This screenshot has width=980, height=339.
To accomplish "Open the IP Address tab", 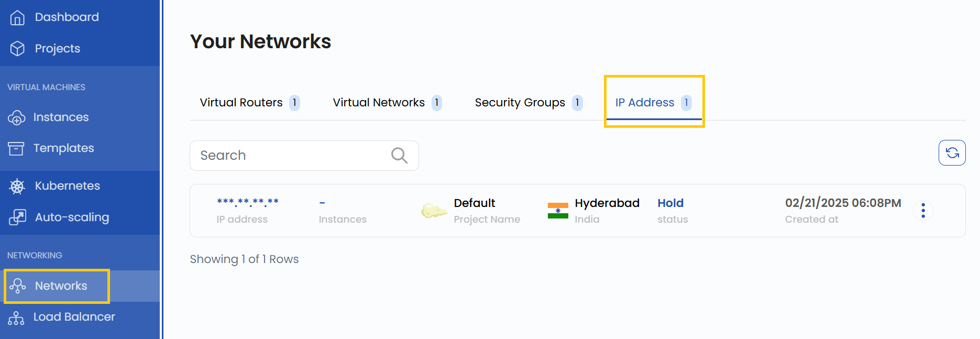I will pyautogui.click(x=644, y=103).
